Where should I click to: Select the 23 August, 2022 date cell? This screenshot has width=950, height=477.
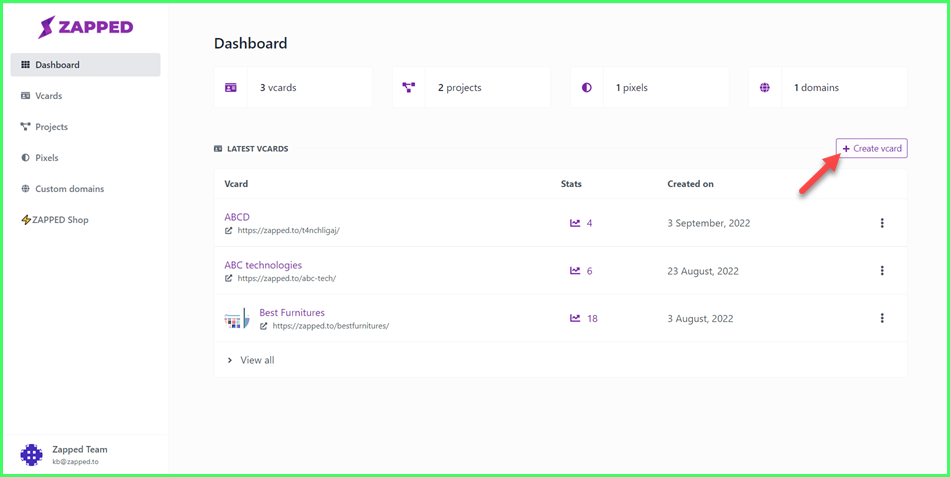tap(703, 271)
